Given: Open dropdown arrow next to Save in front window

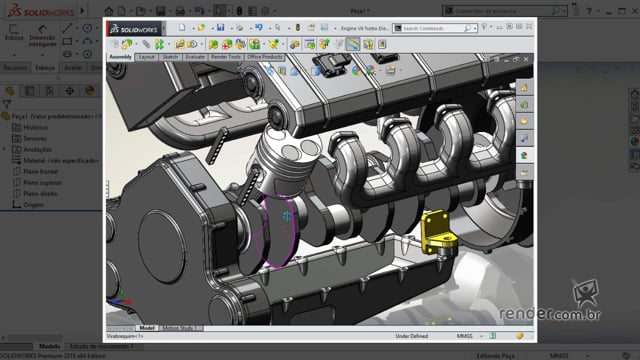Looking at the screenshot, I should pyautogui.click(x=231, y=28).
